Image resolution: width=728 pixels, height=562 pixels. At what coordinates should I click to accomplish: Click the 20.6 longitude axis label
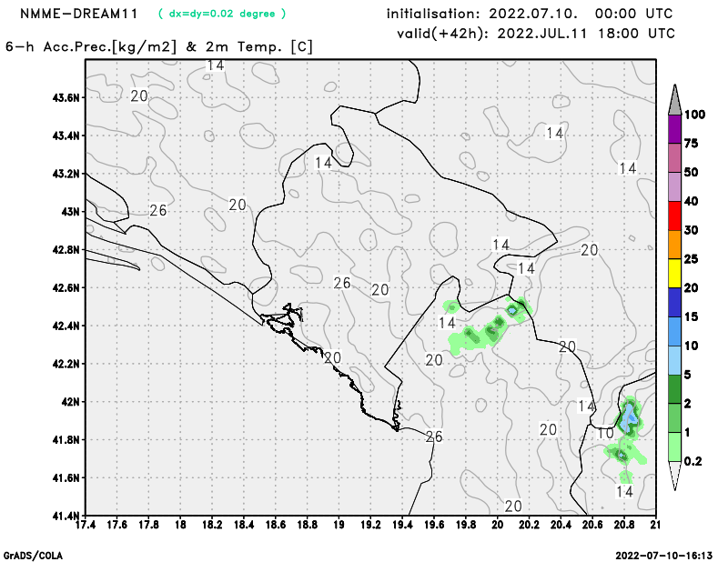tap(592, 525)
